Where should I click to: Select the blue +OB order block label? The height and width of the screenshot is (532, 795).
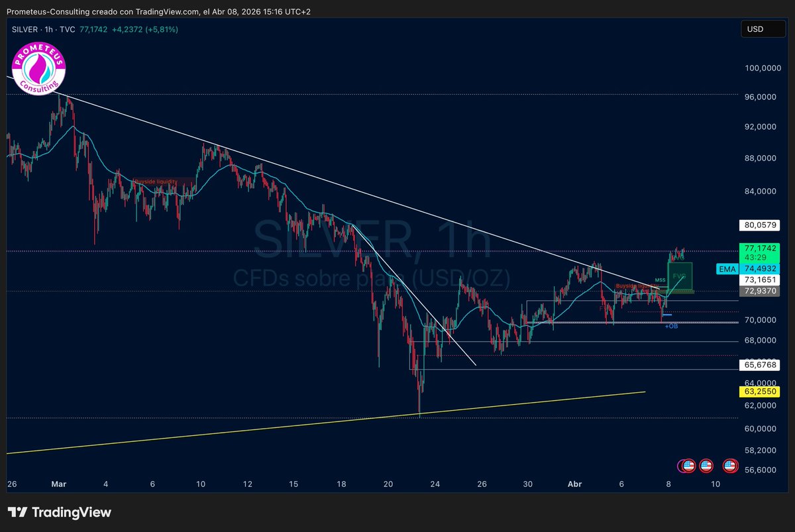click(x=672, y=326)
